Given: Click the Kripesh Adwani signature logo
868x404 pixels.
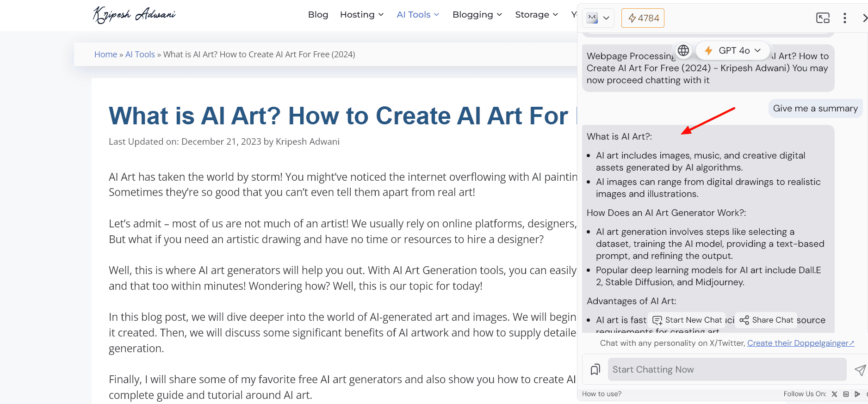Looking at the screenshot, I should pyautogui.click(x=134, y=15).
